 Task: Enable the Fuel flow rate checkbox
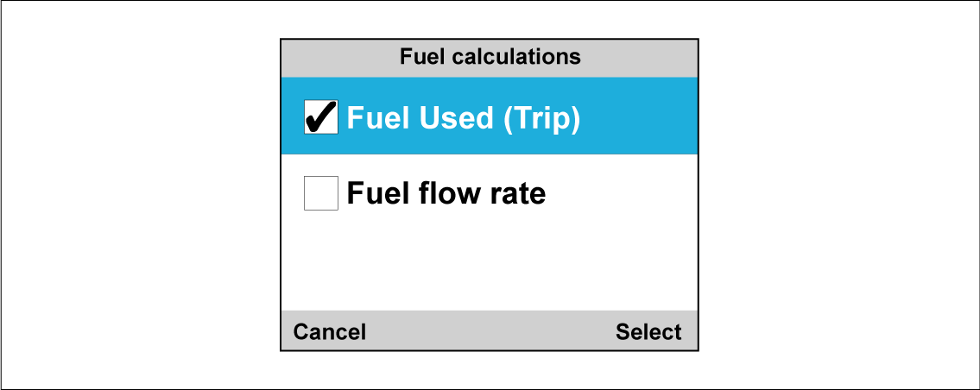(320, 193)
